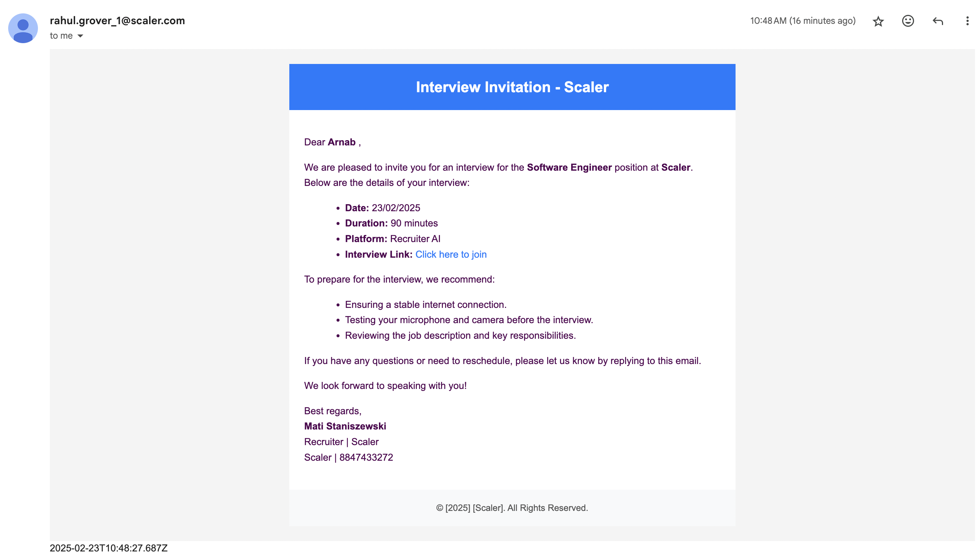Viewport: 978px width, 560px height.
Task: Click the '90 minutes' duration text
Action: pyautogui.click(x=414, y=223)
